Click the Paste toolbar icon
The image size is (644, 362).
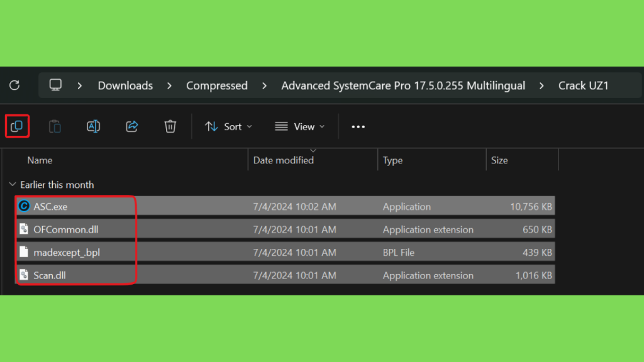pyautogui.click(x=55, y=126)
